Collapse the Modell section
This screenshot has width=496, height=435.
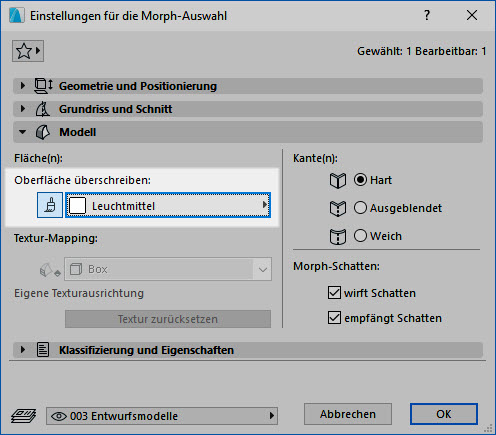(22, 132)
